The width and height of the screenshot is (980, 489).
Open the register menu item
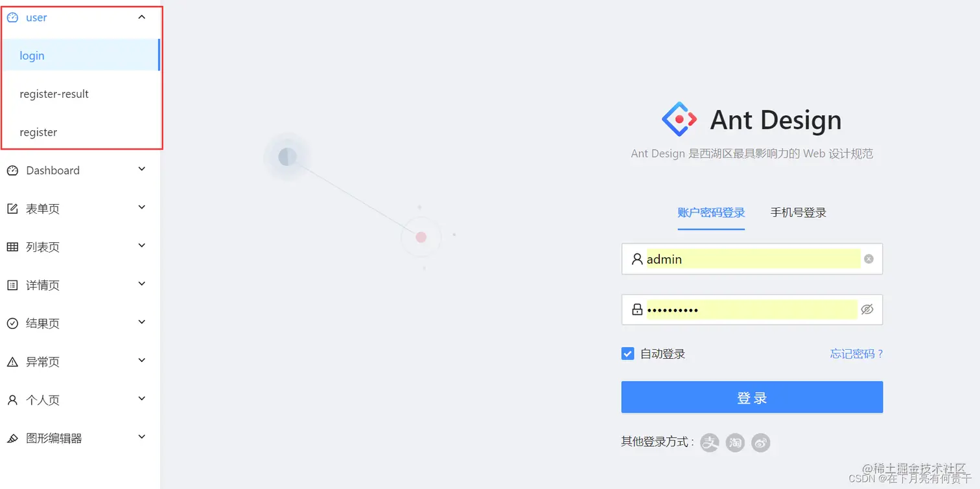tap(38, 132)
